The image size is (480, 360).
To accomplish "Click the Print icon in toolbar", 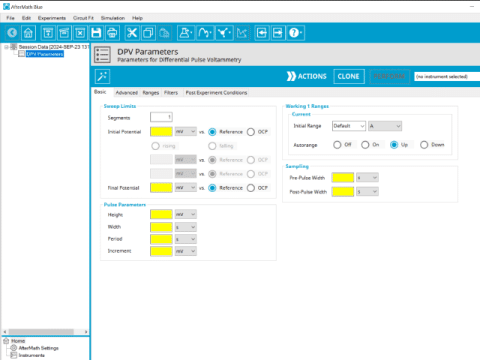I will pyautogui.click(x=112, y=33).
